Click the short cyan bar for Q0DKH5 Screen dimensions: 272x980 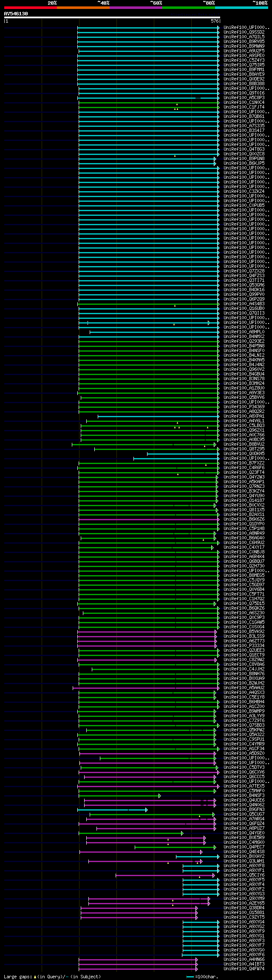coord(183,454)
